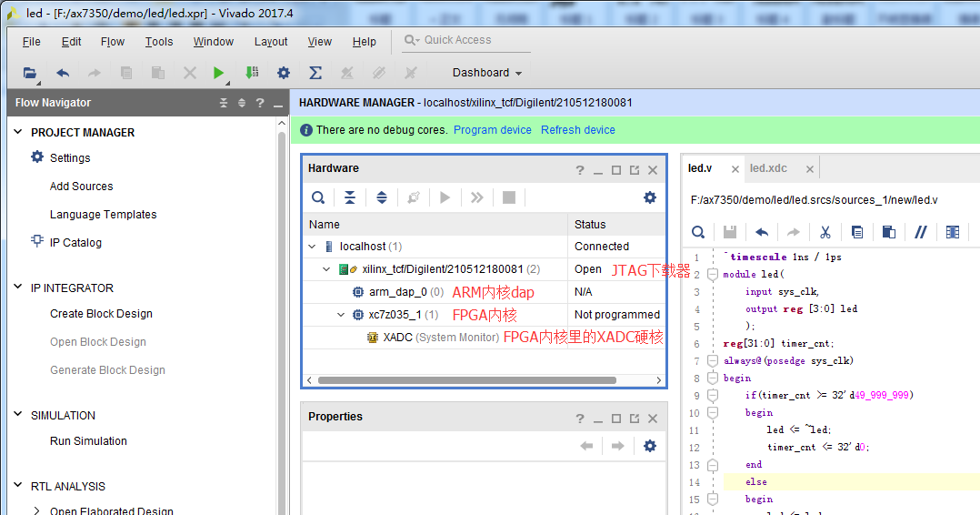The height and width of the screenshot is (515, 980).
Task: Open the Window menu
Action: 213,42
